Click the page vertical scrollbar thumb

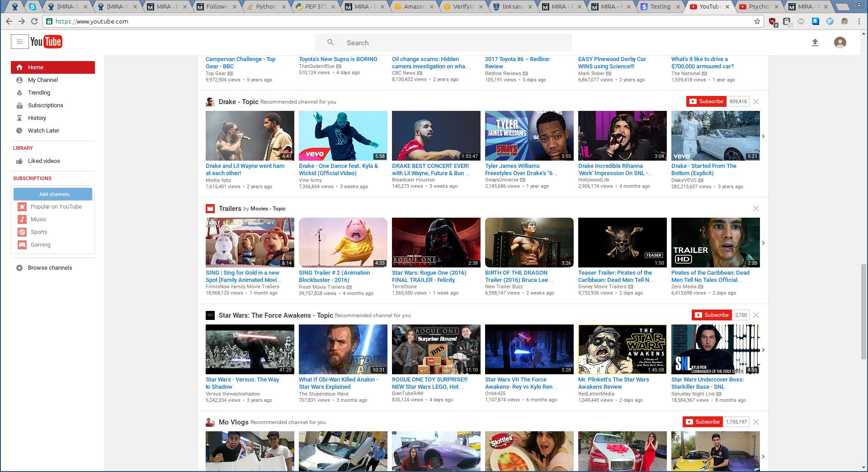point(863,312)
